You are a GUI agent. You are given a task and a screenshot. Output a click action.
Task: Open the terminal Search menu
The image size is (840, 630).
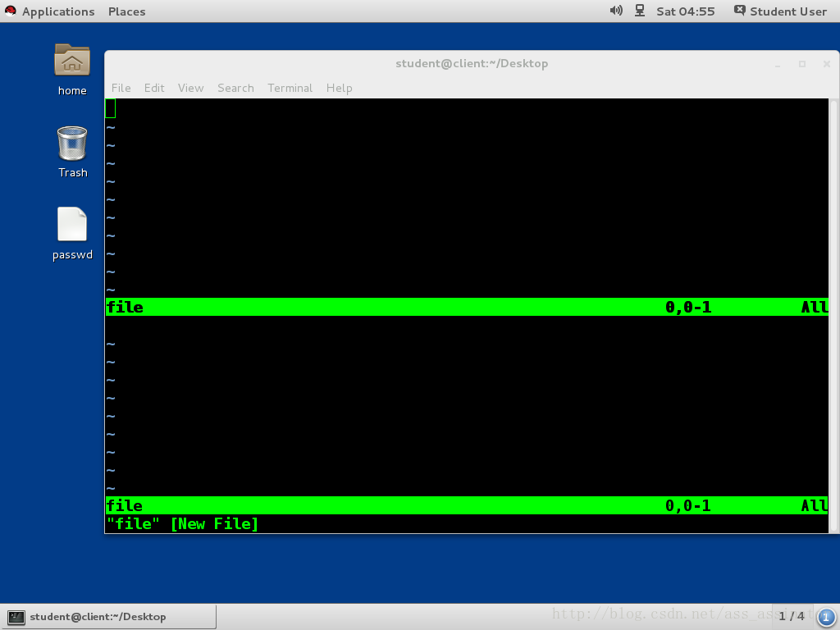pos(235,88)
